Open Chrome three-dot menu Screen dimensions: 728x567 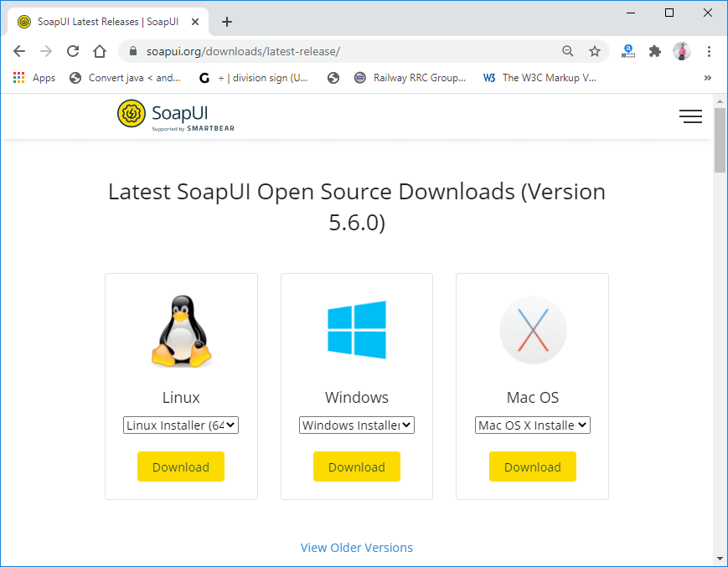coord(709,51)
